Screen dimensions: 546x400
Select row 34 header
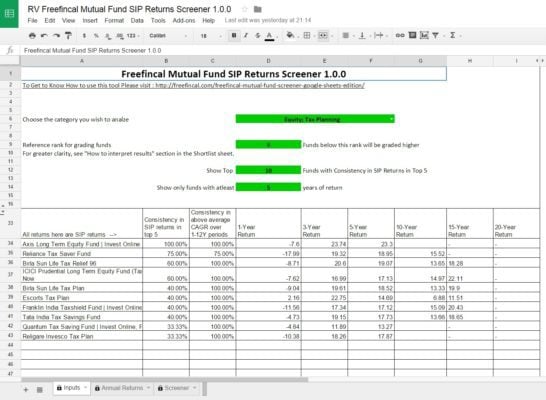(10, 243)
